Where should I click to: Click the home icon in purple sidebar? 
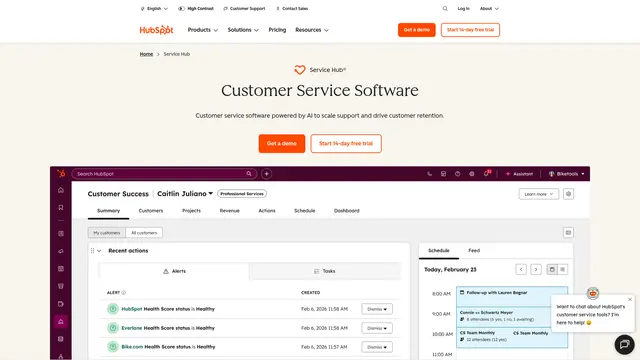coord(61,190)
